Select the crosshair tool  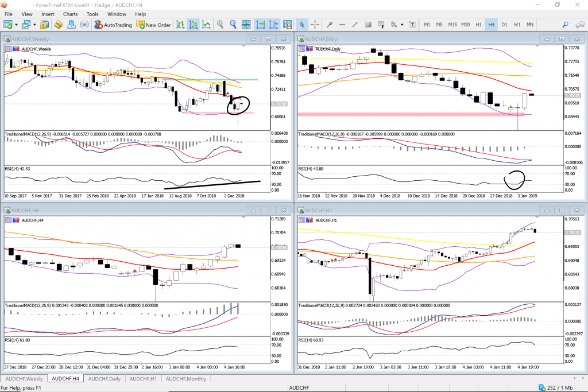coord(315,25)
